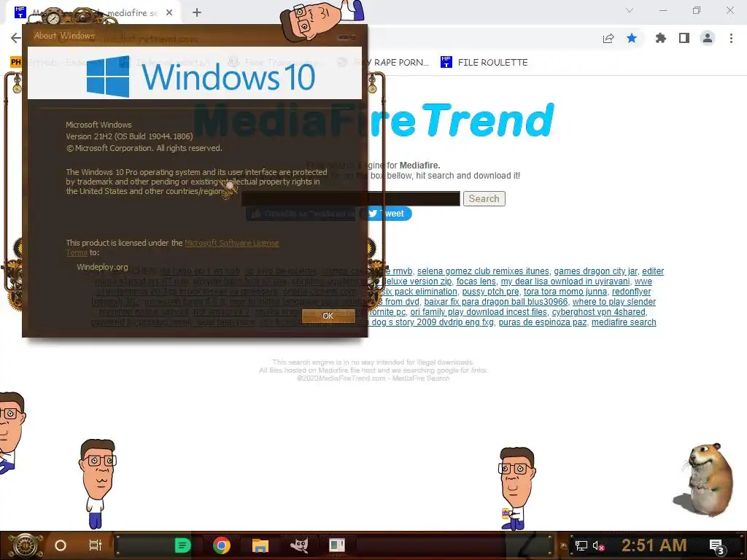The width and height of the screenshot is (747, 560).
Task: Open Task View on the taskbar
Action: (96, 545)
